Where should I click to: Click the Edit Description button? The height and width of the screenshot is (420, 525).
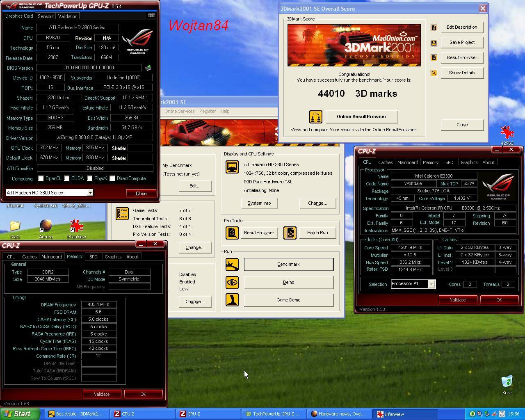[x=462, y=27]
